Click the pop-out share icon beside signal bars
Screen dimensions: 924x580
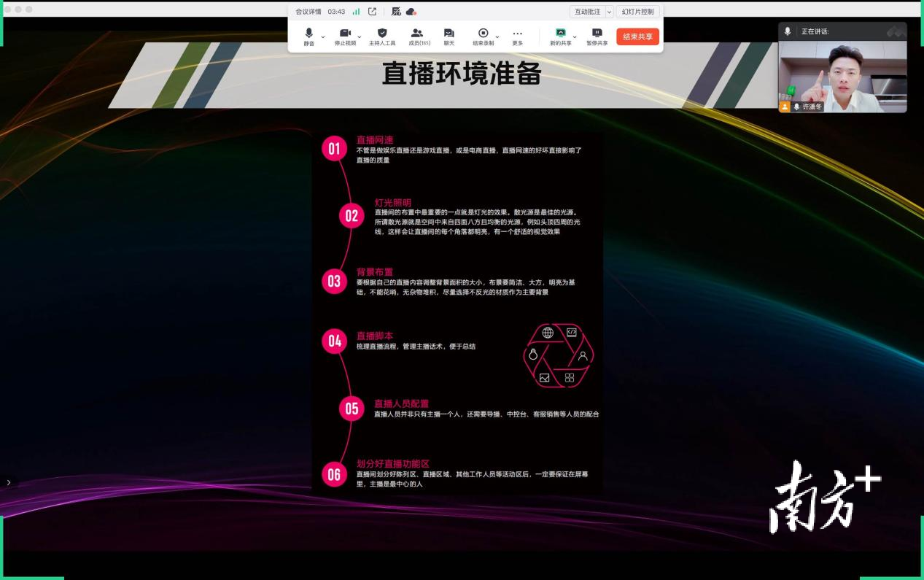point(373,12)
